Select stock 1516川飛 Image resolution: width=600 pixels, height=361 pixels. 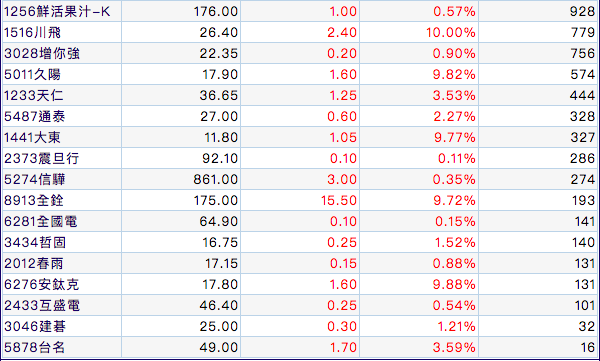tap(33, 33)
